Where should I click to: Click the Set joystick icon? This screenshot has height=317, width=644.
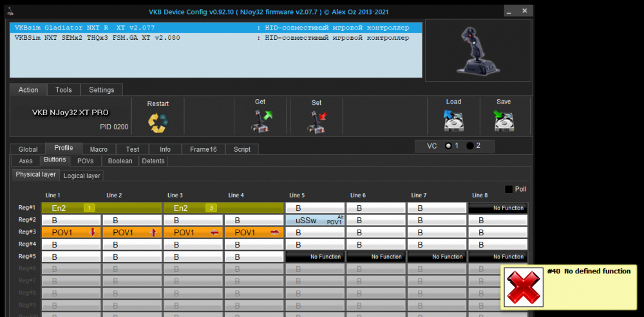(x=317, y=122)
